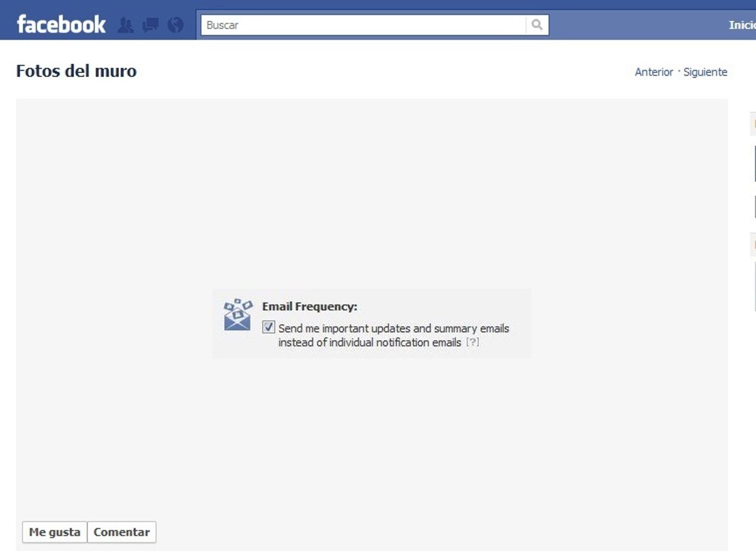Image resolution: width=756 pixels, height=556 pixels.
Task: Click the Anterior photo link
Action: click(x=653, y=72)
